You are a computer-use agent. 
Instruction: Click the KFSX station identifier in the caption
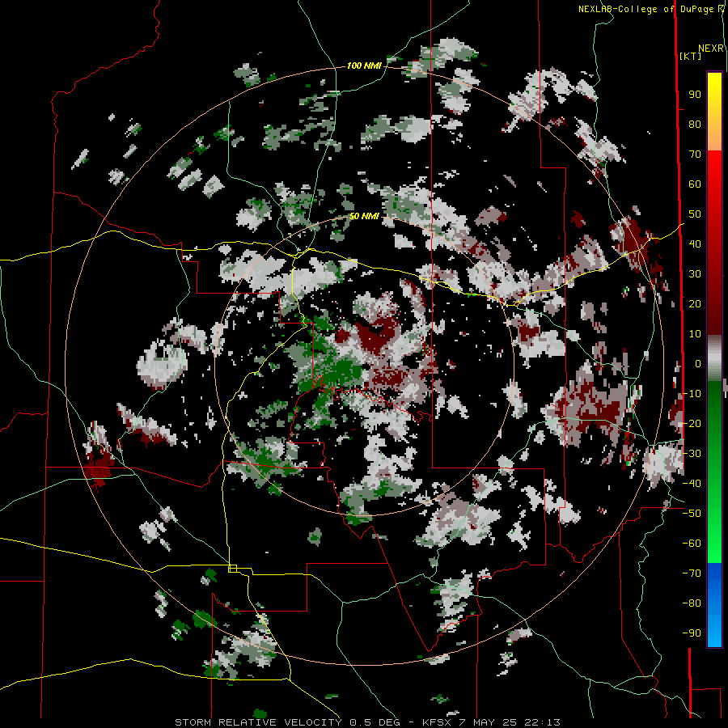[437, 722]
